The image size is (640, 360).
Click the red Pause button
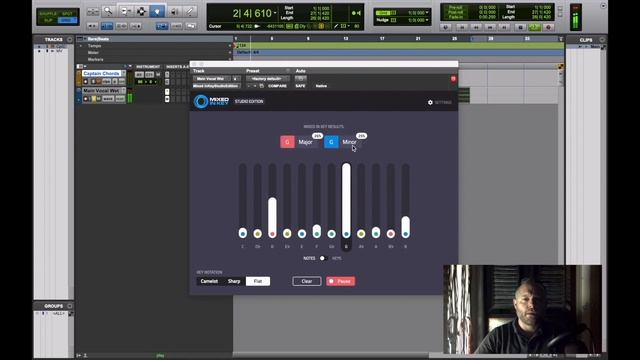(340, 281)
